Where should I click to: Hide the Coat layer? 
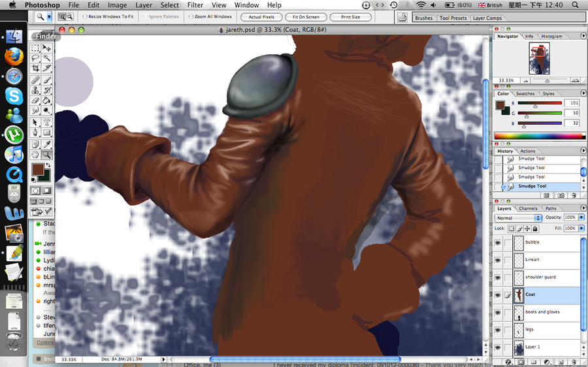pyautogui.click(x=498, y=295)
